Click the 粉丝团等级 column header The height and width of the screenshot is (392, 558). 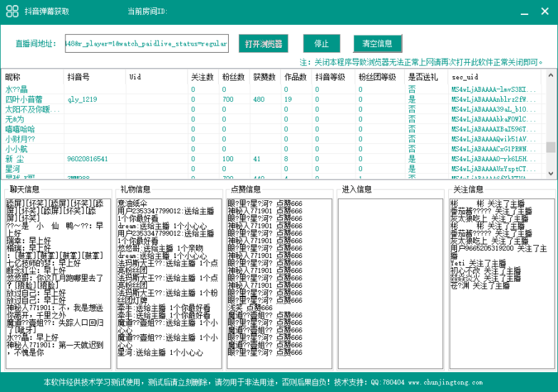(x=379, y=77)
